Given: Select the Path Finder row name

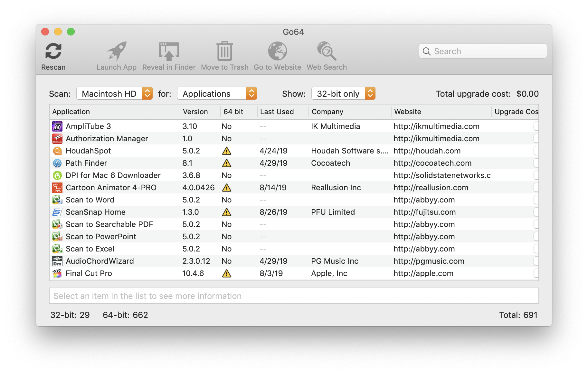Looking at the screenshot, I should point(86,163).
